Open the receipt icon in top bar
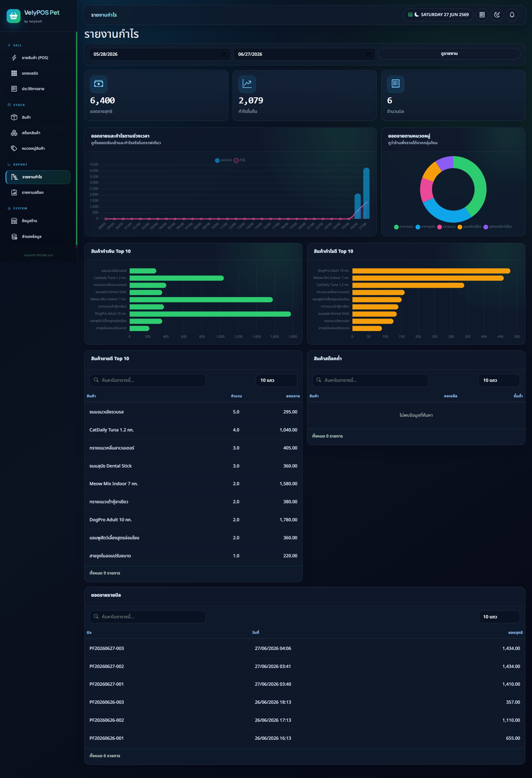The height and width of the screenshot is (778, 532). [482, 15]
